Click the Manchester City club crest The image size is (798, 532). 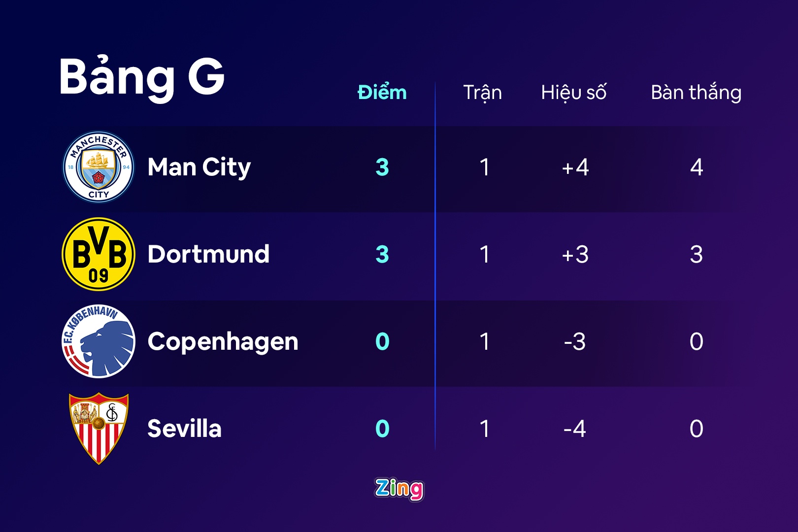click(x=99, y=167)
